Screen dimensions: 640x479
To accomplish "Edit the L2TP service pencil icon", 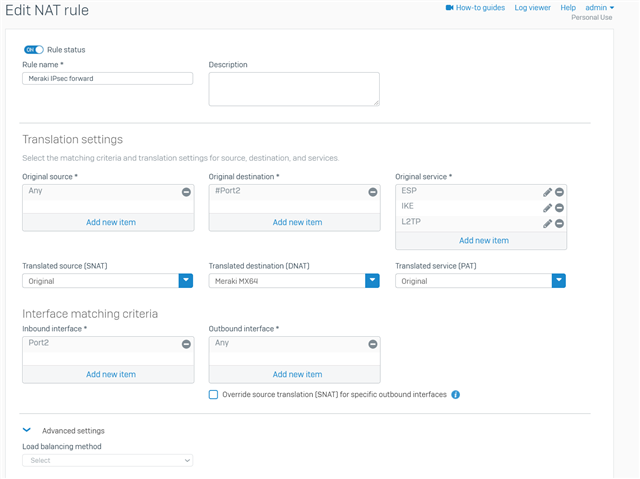I will click(547, 224).
